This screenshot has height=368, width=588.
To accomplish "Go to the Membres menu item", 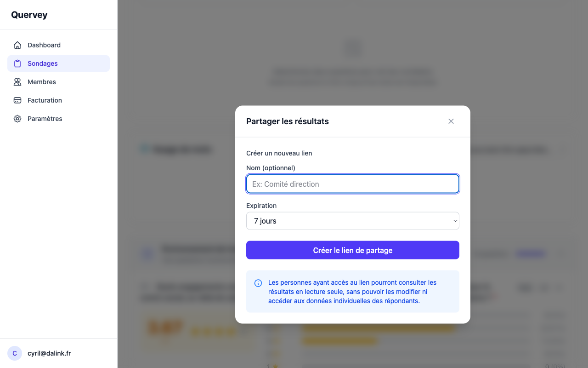I will tap(42, 82).
